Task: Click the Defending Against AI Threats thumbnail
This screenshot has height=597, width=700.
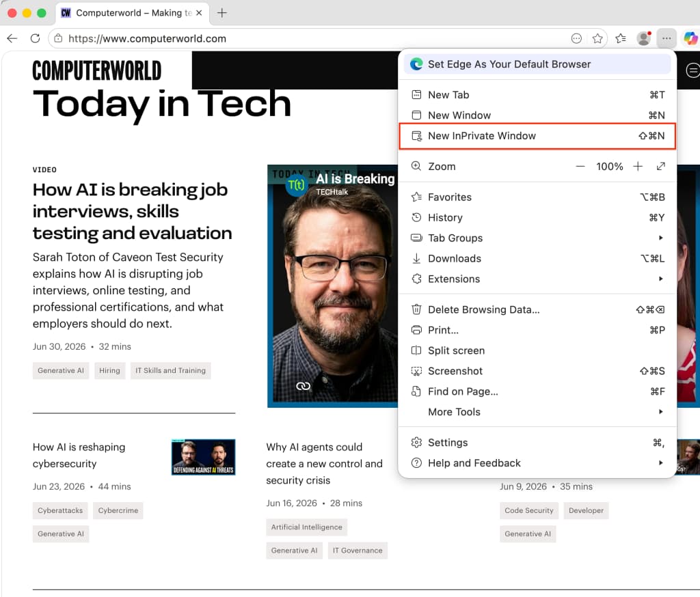Action: (x=203, y=457)
